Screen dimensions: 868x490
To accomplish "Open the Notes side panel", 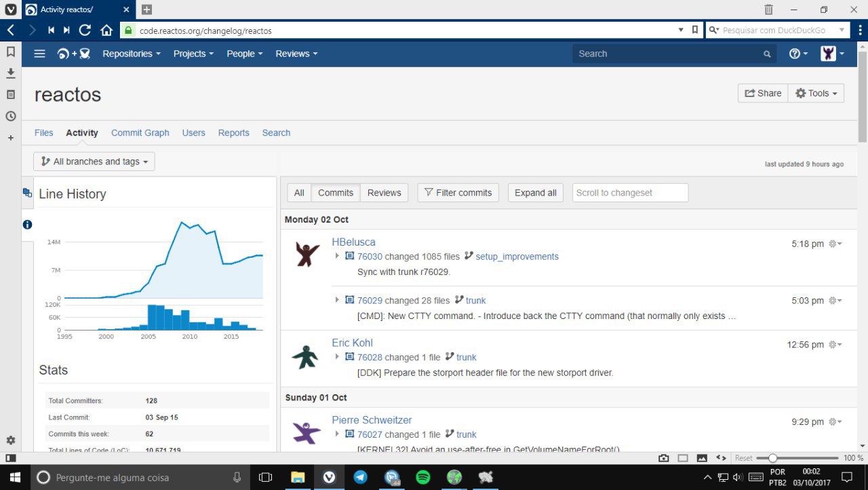I will (x=11, y=95).
